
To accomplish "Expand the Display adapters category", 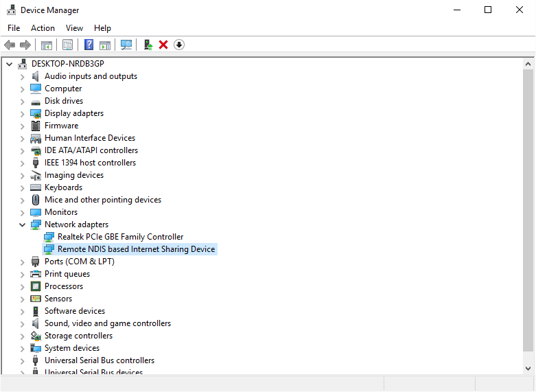I will click(x=23, y=113).
